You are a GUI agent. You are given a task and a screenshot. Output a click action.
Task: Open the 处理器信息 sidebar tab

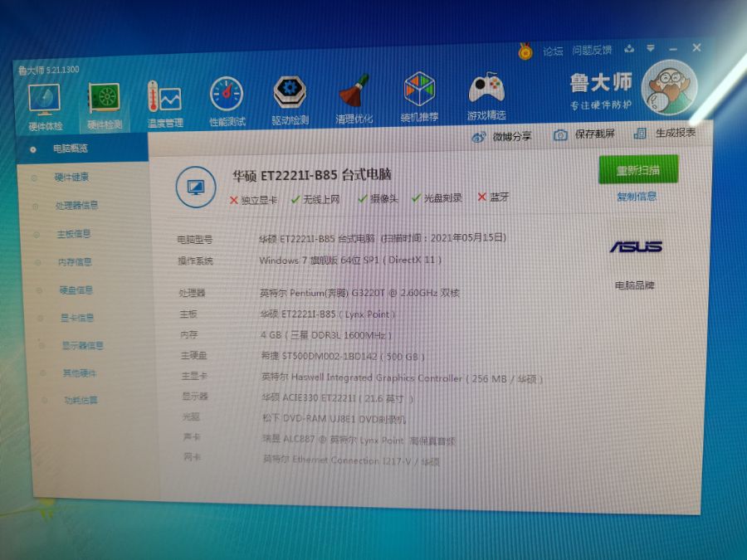[76, 206]
